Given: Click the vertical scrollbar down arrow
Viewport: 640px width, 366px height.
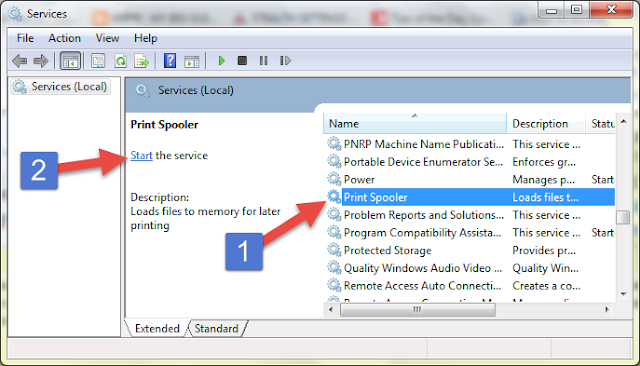Looking at the screenshot, I should coord(623,294).
